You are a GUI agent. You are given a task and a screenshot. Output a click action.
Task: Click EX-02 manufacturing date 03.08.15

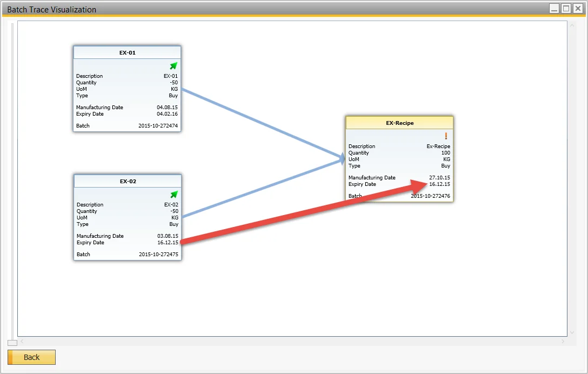click(168, 236)
